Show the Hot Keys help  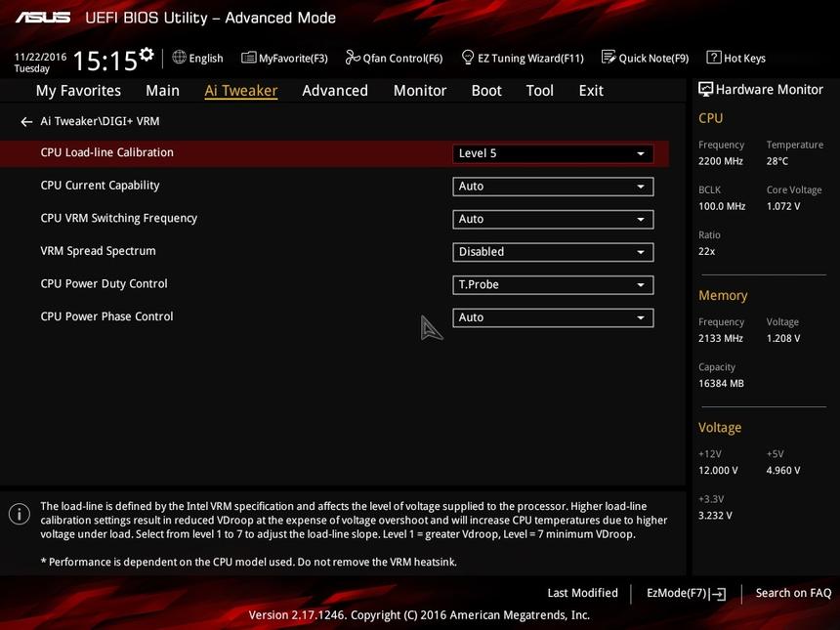pyautogui.click(x=736, y=58)
